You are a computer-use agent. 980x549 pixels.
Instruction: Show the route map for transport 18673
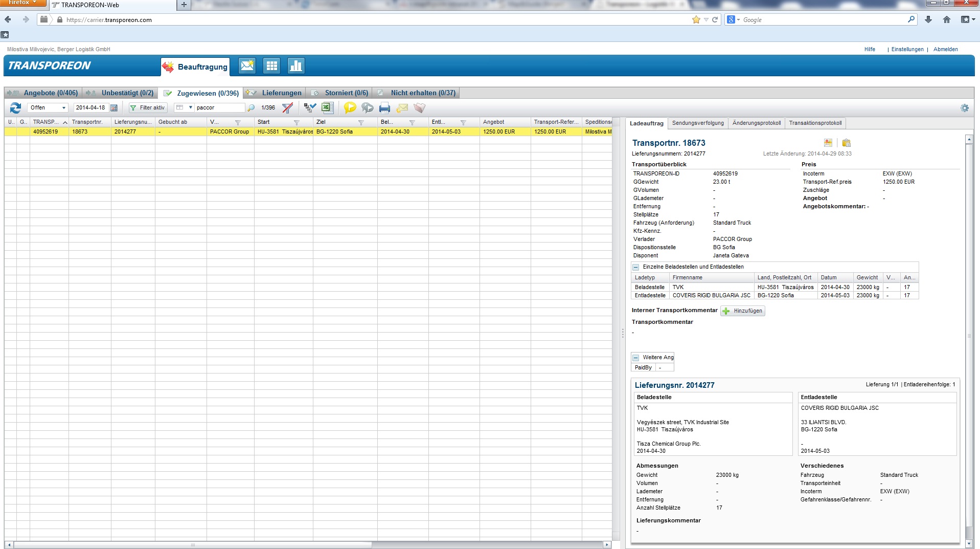pos(828,143)
